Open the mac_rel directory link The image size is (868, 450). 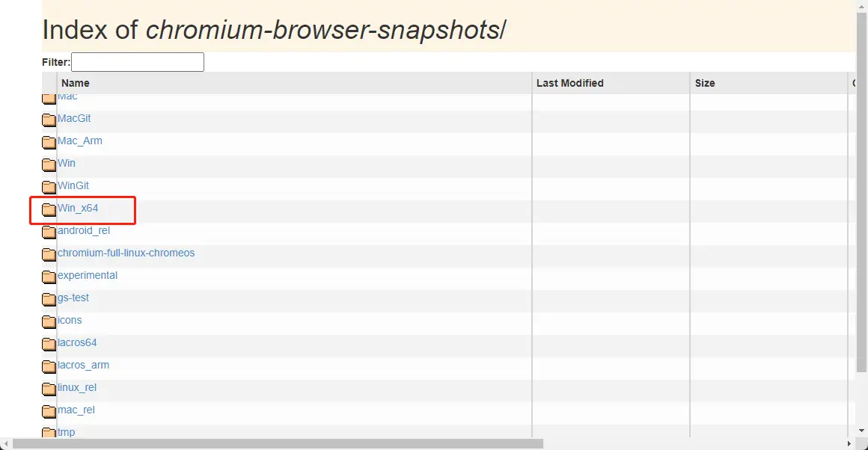[76, 410]
